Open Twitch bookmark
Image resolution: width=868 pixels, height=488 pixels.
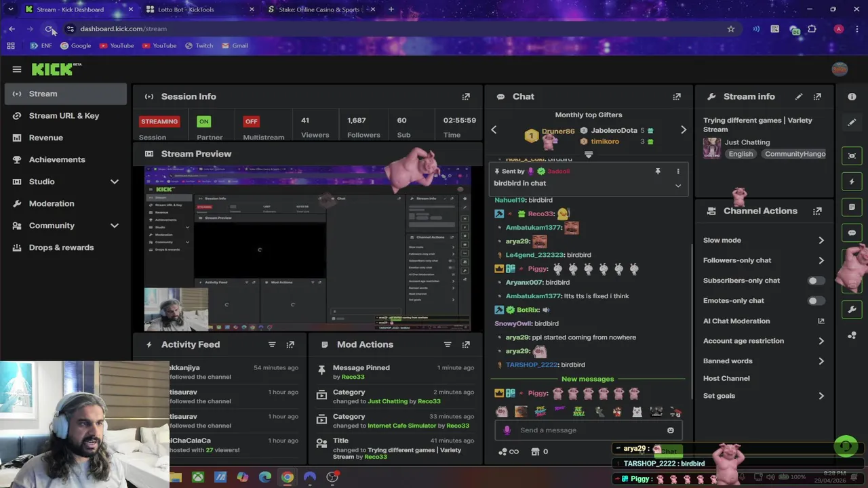pyautogui.click(x=198, y=45)
